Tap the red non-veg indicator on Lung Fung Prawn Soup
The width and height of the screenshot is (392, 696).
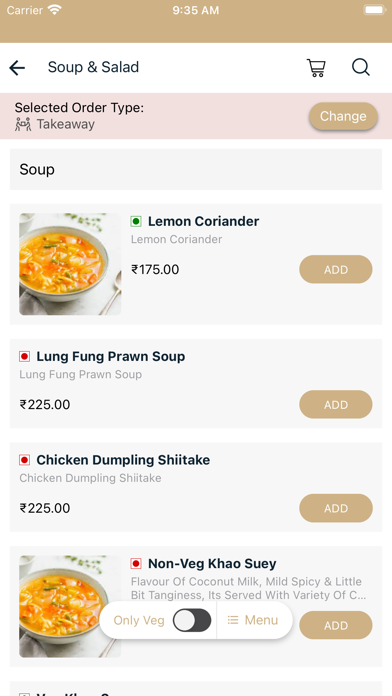(24, 356)
